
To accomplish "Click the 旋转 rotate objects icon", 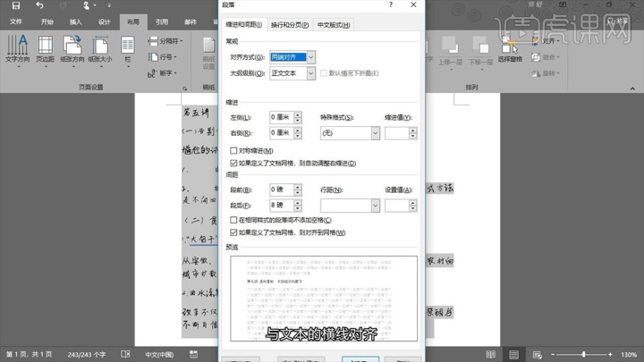I will (546, 73).
